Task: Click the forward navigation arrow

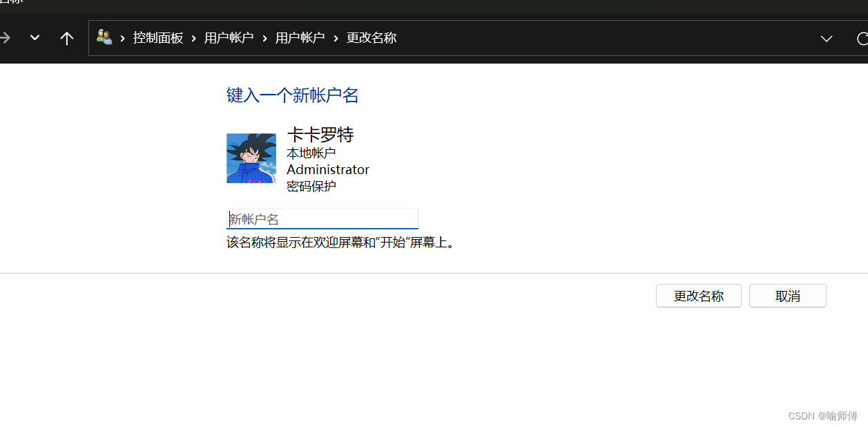Action: coord(4,38)
